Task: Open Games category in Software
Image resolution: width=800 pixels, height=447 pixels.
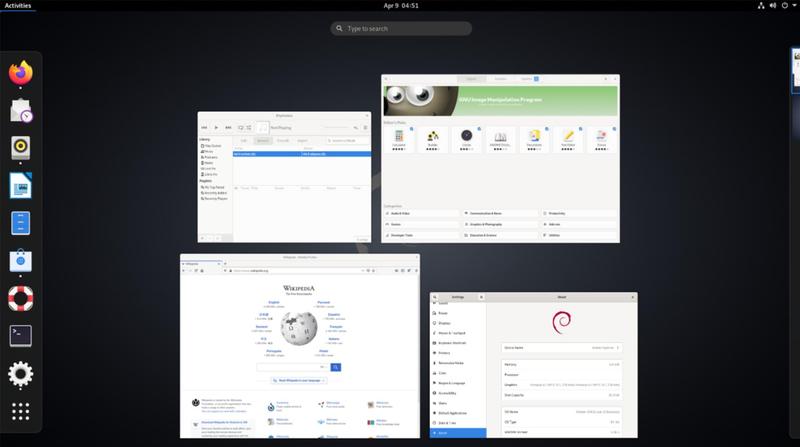Action: pyautogui.click(x=421, y=224)
